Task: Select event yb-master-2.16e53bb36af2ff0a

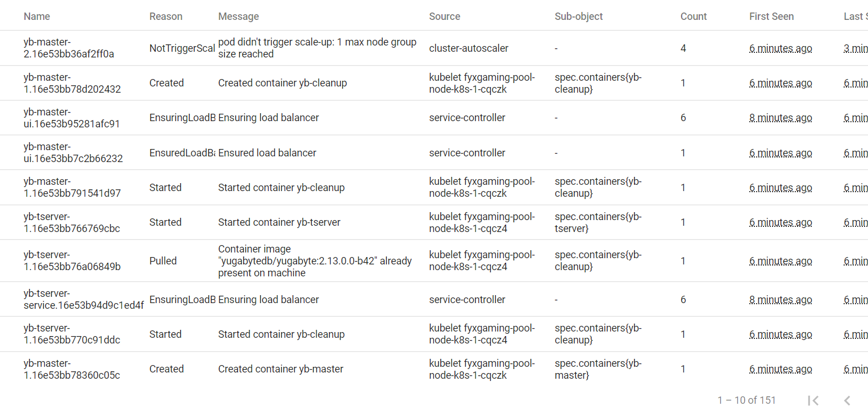Action: 69,48
